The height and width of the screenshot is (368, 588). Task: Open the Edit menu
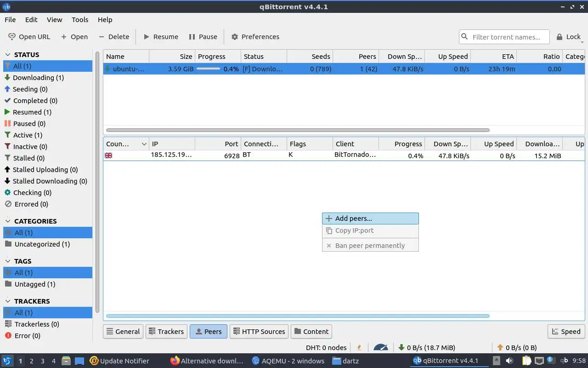pyautogui.click(x=31, y=20)
